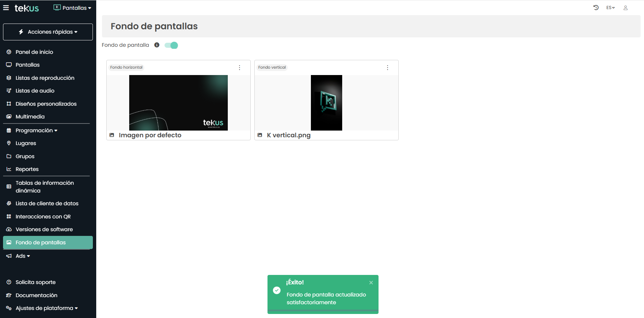Click the tekus logo in sidebar
Viewport: 644px width, 318px height.
[27, 8]
